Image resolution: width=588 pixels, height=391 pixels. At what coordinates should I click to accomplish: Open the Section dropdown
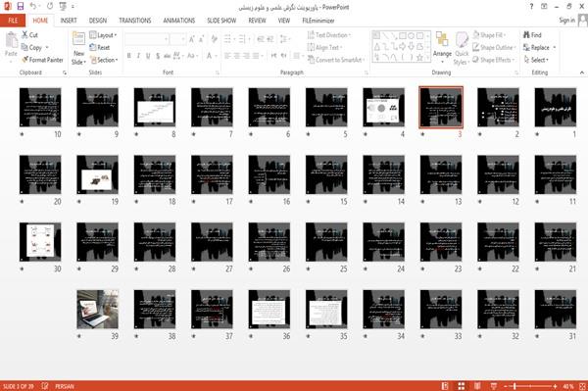104,60
